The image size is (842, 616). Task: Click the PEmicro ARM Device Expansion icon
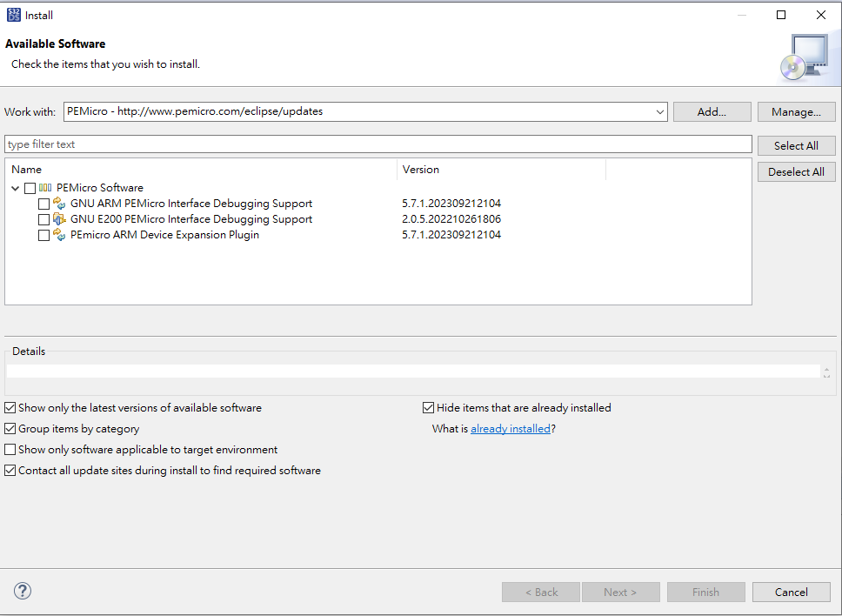(x=59, y=235)
